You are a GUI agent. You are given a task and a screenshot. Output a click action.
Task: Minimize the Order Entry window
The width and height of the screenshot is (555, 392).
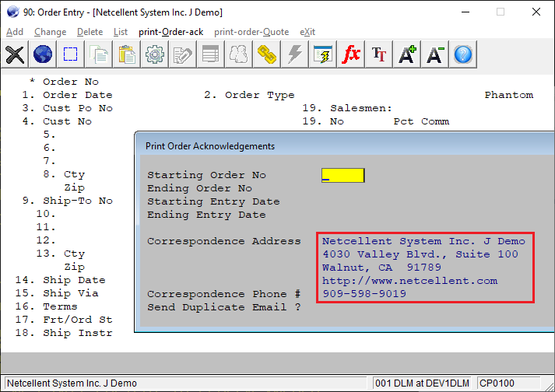465,12
